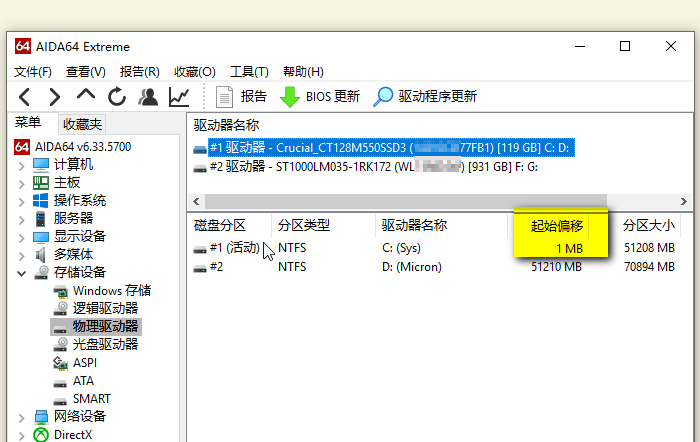Select 存储设备 in the tree
Screen dimensions: 700x442
click(x=80, y=272)
